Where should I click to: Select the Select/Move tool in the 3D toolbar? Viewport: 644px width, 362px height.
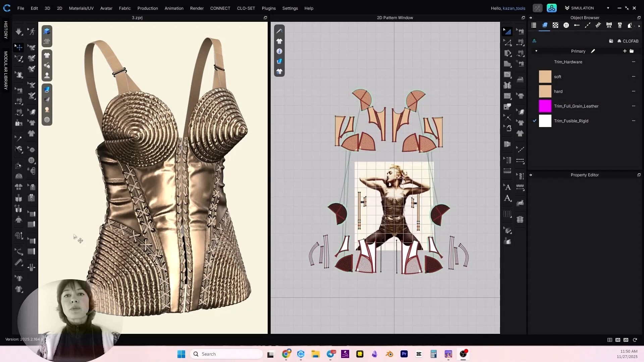(x=18, y=47)
